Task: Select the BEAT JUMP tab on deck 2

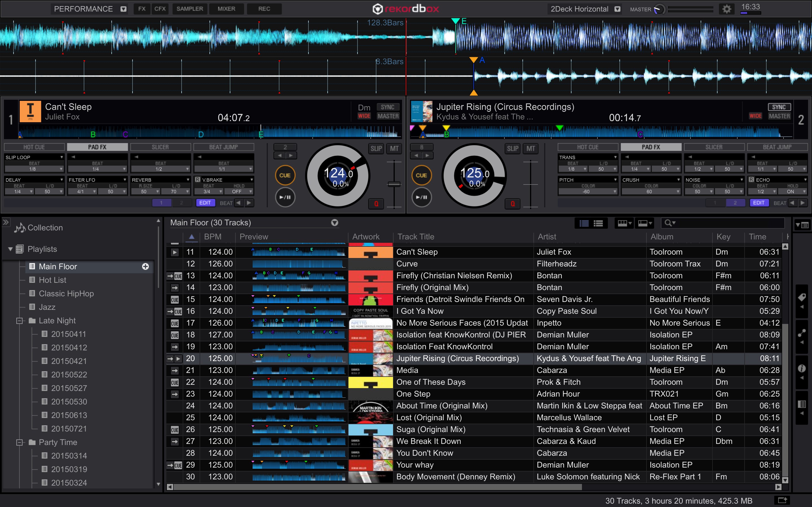Action: 777,147
